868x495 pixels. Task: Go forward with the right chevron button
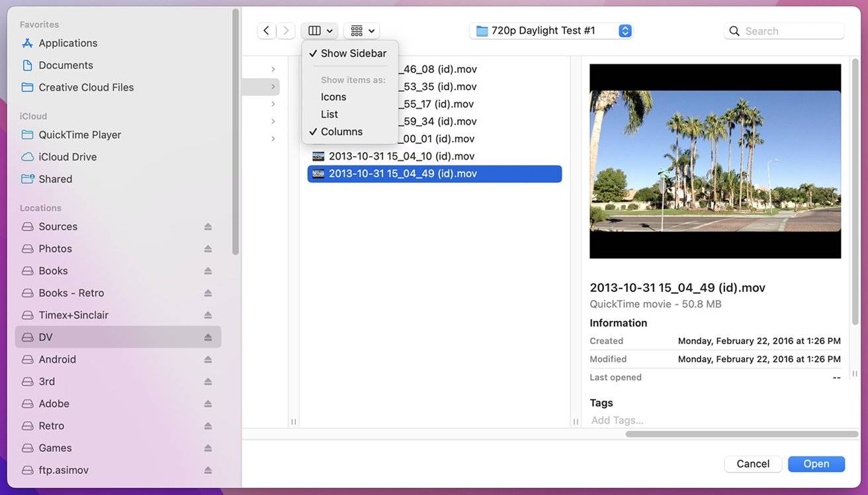286,30
